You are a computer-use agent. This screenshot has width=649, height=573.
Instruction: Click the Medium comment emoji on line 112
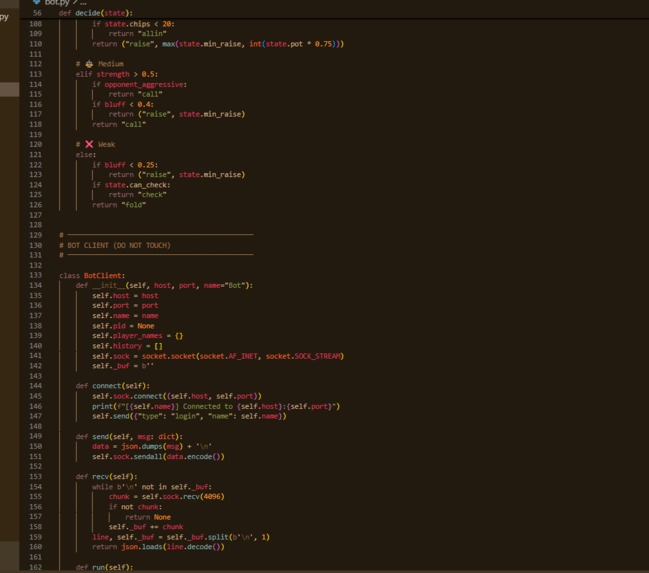89,64
